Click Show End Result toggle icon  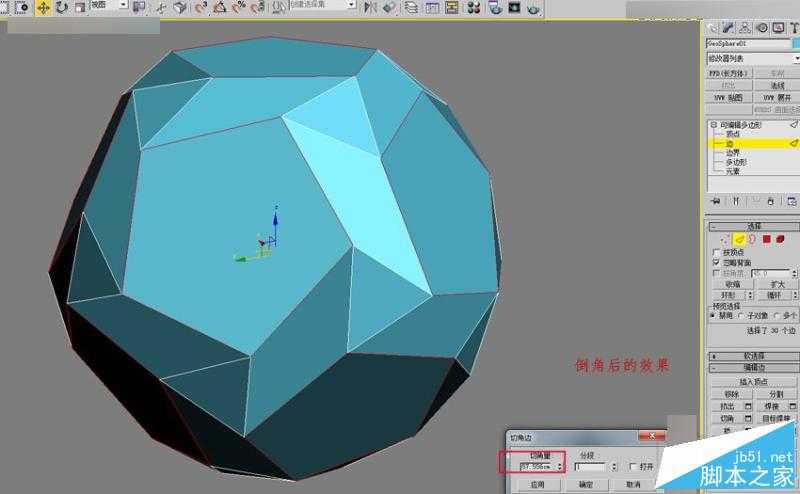click(736, 201)
